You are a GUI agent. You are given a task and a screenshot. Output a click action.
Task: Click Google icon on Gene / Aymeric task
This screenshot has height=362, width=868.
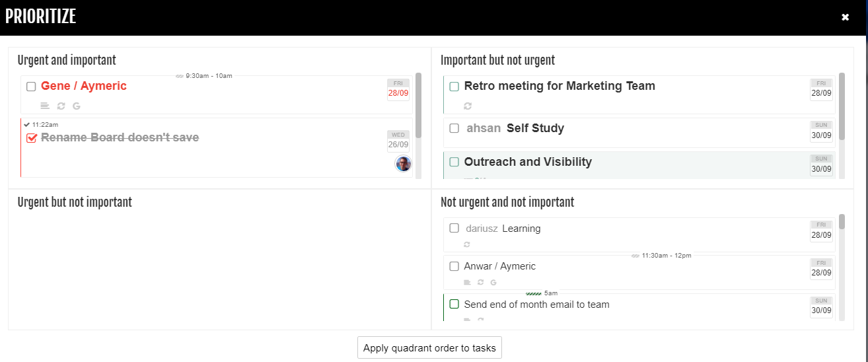[x=77, y=106]
